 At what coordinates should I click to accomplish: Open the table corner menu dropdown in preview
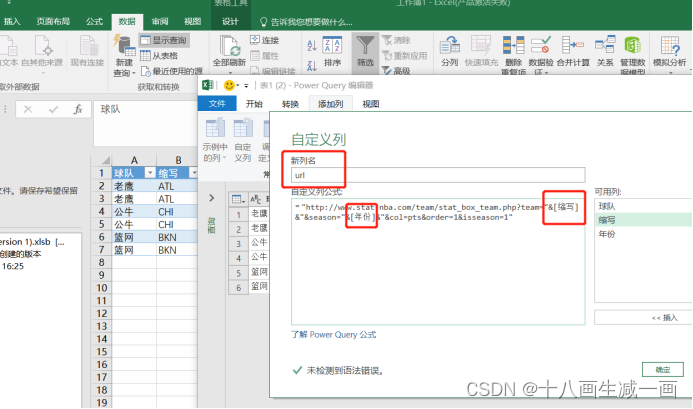coord(238,199)
